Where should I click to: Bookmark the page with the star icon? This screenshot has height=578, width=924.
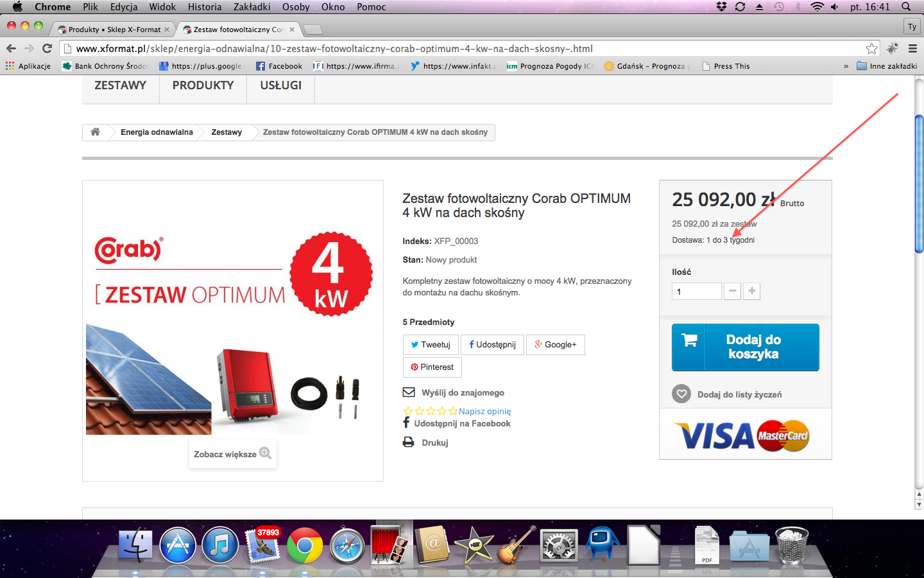tap(871, 48)
